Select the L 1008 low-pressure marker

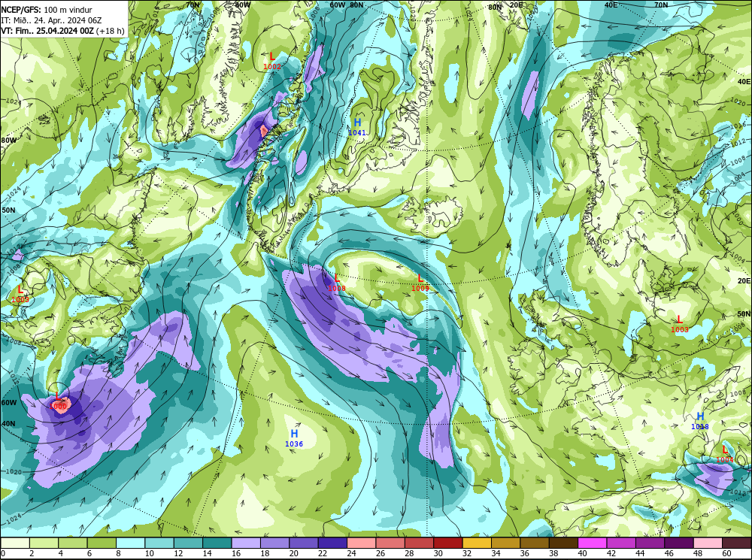click(x=337, y=283)
